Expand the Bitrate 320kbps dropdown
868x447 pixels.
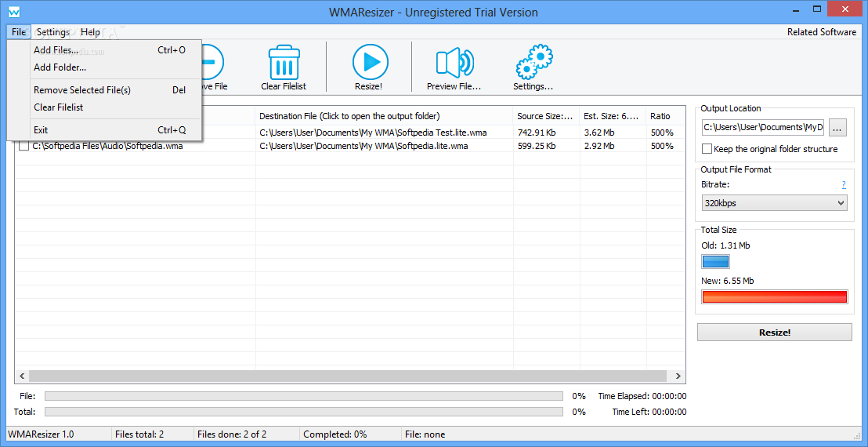(x=775, y=203)
